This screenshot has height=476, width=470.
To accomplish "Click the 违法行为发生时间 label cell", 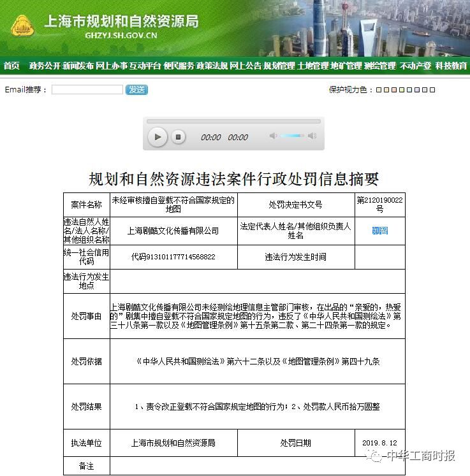I will pyautogui.click(x=296, y=257).
